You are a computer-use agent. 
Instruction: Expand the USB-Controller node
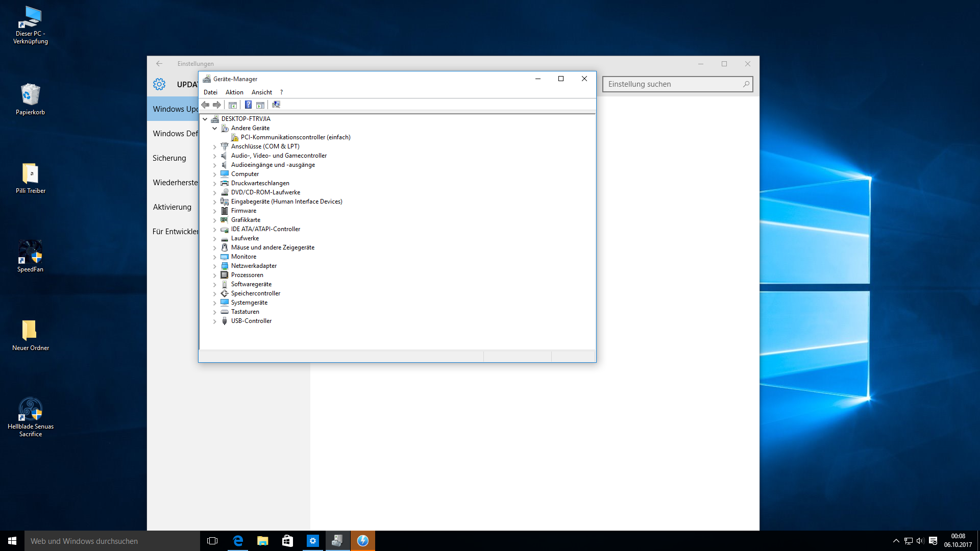(x=215, y=321)
